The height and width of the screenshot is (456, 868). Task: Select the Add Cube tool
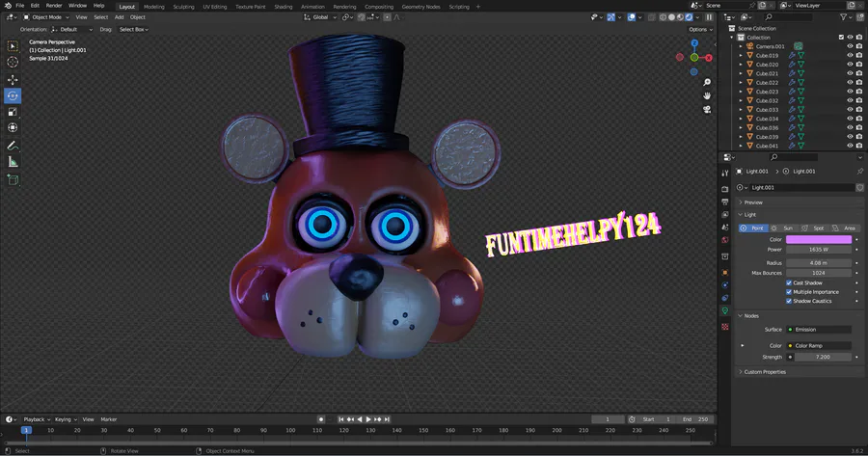[x=13, y=180]
